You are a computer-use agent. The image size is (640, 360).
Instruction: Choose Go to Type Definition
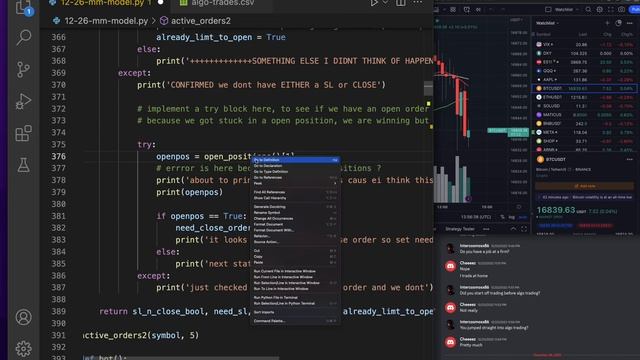point(296,171)
